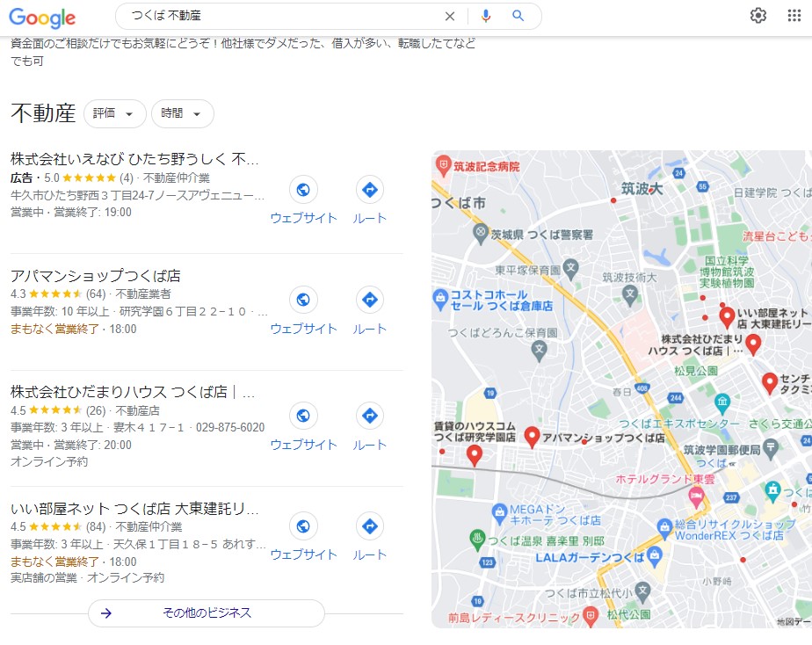Click the 茨城県 つくば警察署 marker on map
This screenshot has width=812, height=645.
pos(481,234)
